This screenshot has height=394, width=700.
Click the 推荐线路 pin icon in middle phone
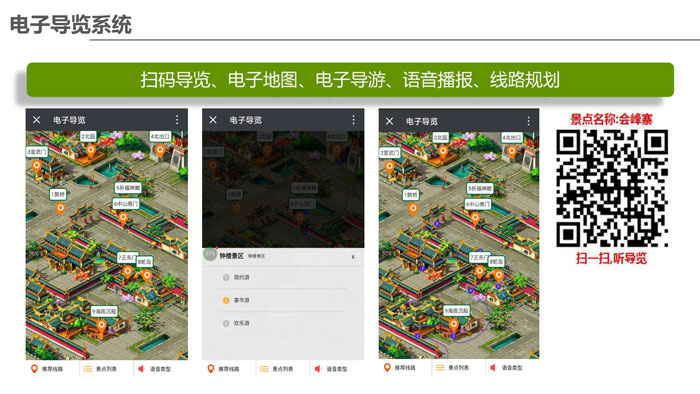[x=211, y=369]
